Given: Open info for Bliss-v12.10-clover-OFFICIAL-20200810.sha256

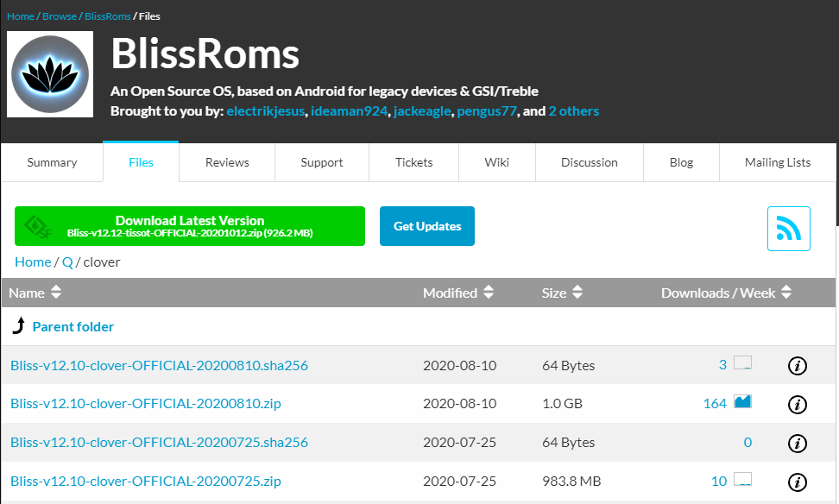Looking at the screenshot, I should (x=798, y=366).
